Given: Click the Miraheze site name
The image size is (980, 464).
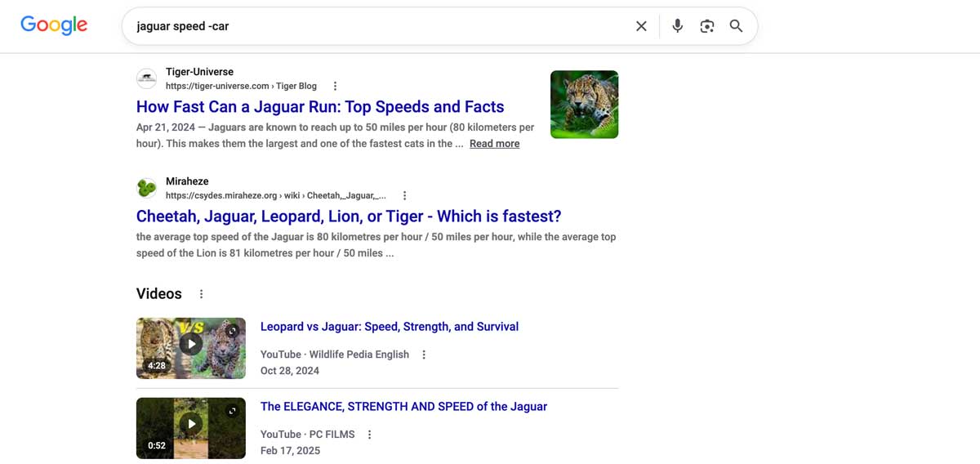Looking at the screenshot, I should pos(187,181).
